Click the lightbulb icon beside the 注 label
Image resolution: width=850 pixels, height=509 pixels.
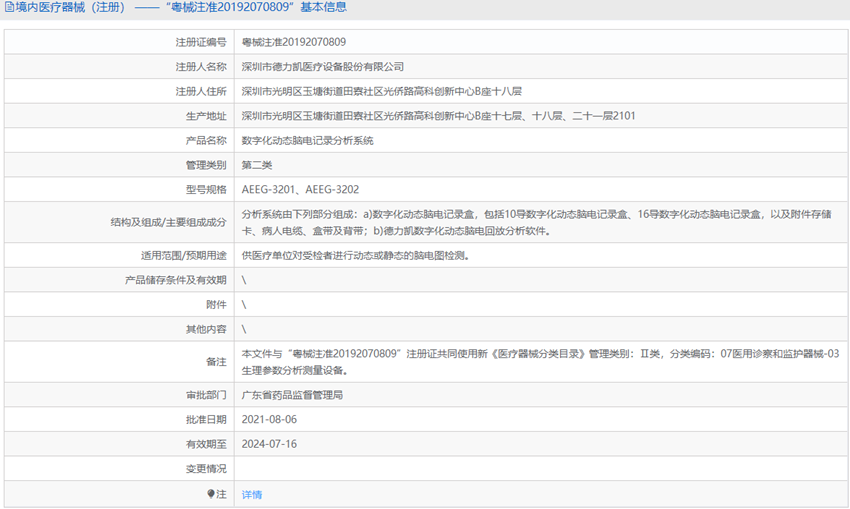(211, 494)
